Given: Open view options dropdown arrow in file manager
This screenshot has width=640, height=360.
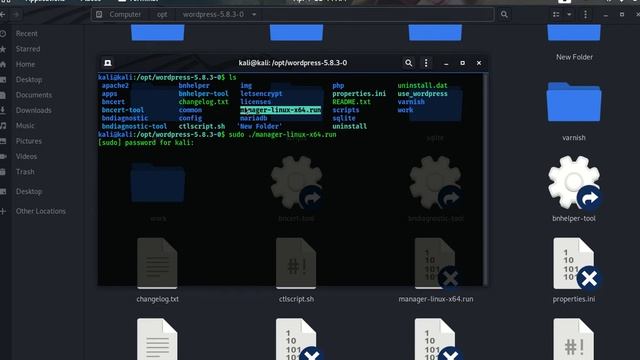Looking at the screenshot, I should [569, 14].
